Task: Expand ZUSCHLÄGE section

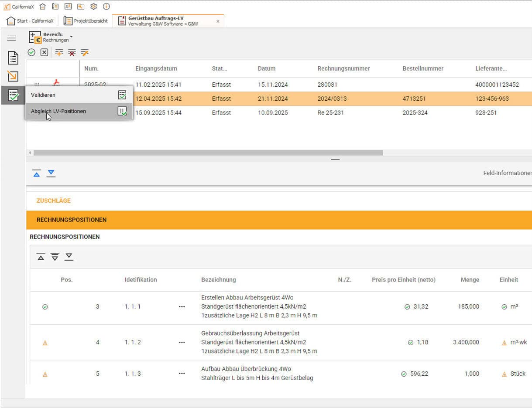Action: tap(54, 201)
